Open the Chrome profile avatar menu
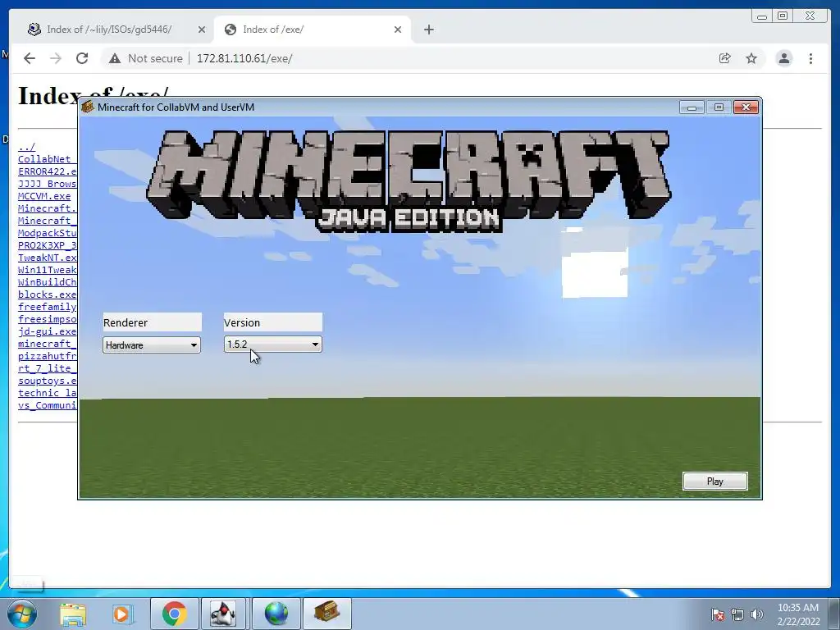 pyautogui.click(x=783, y=58)
